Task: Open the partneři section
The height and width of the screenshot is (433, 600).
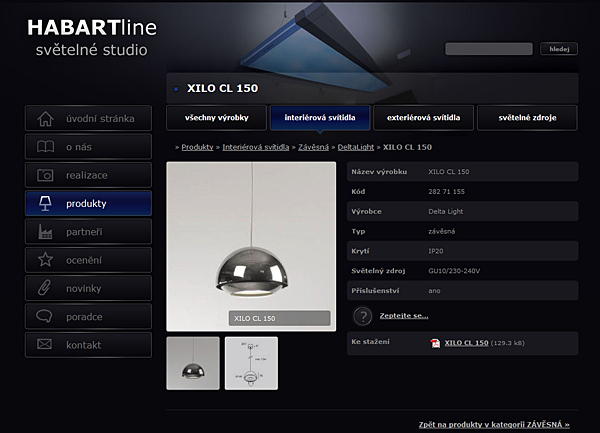Action: coord(88,232)
